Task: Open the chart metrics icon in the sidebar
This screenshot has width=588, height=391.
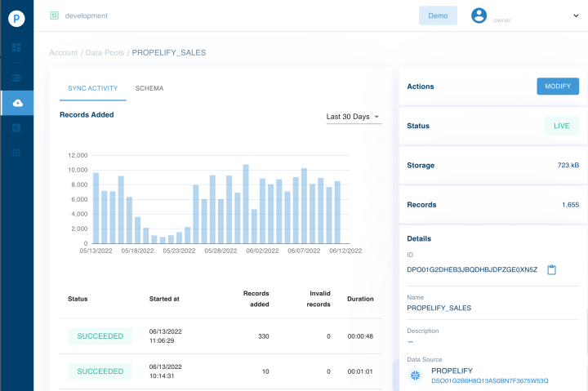Action: [x=16, y=128]
